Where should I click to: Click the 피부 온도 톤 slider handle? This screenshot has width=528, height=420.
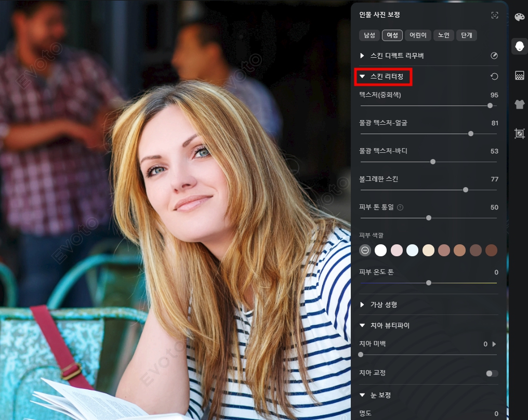coord(429,283)
